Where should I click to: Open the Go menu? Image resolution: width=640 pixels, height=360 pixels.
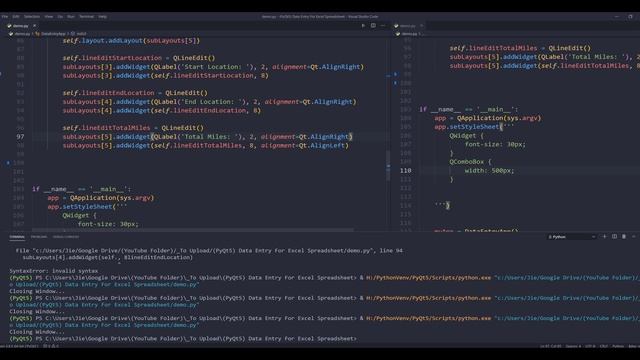[60, 17]
